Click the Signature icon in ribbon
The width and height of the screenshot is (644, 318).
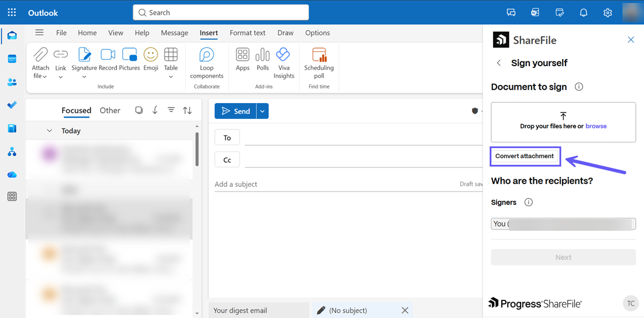click(x=84, y=54)
